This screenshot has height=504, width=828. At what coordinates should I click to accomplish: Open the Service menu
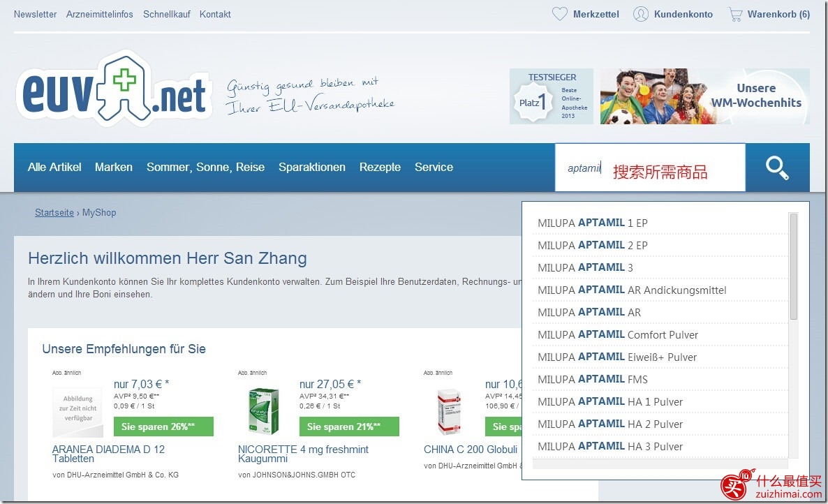click(x=434, y=168)
